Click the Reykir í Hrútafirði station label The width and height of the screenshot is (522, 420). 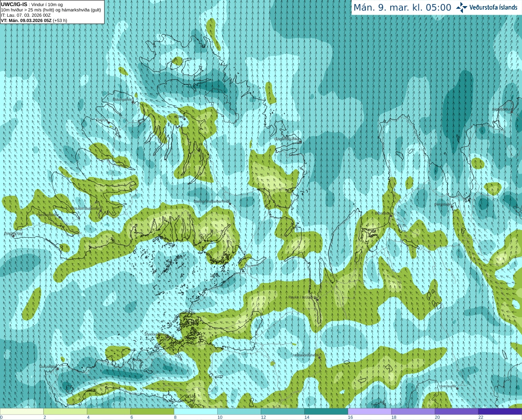302,297
